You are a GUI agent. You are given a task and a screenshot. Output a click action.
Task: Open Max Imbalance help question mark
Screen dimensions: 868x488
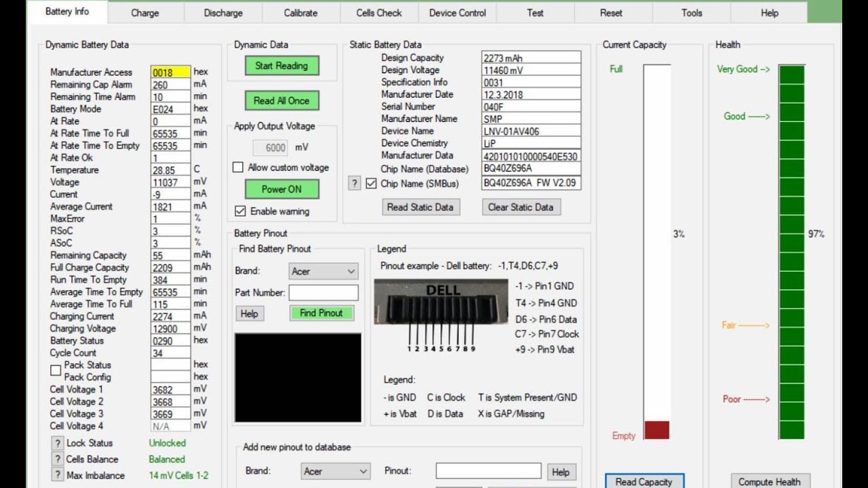57,476
